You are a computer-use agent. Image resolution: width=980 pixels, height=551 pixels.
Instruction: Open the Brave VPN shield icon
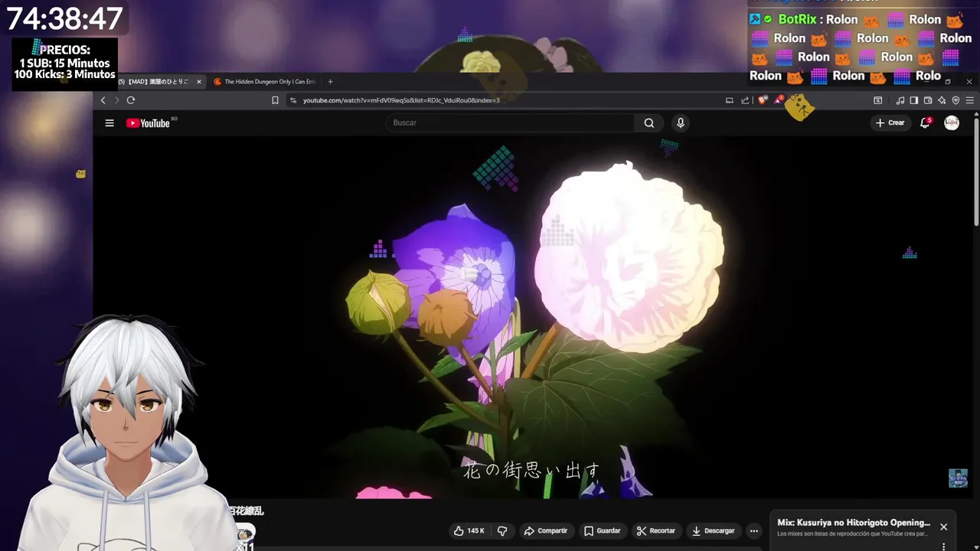click(955, 100)
